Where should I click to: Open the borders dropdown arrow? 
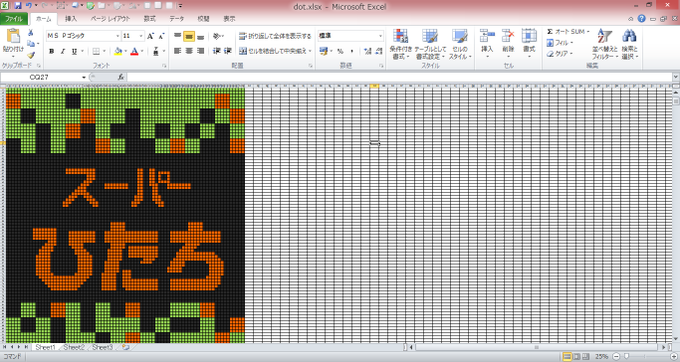tap(105, 51)
